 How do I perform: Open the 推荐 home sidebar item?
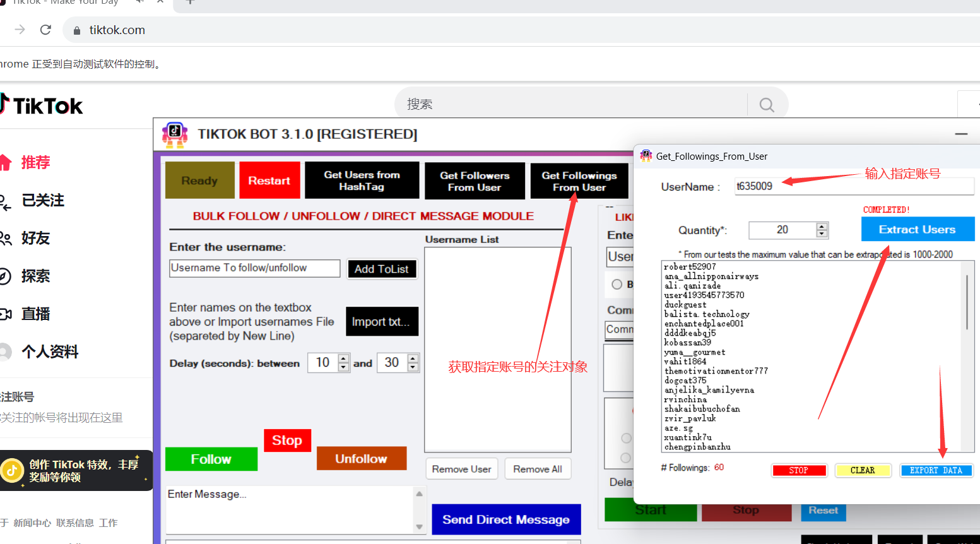[x=35, y=163]
